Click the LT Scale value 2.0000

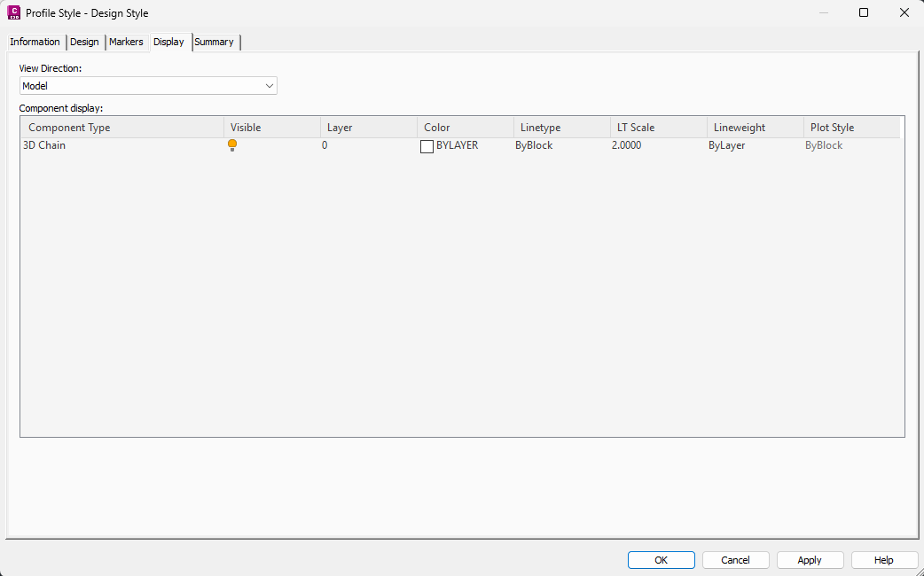click(x=625, y=144)
